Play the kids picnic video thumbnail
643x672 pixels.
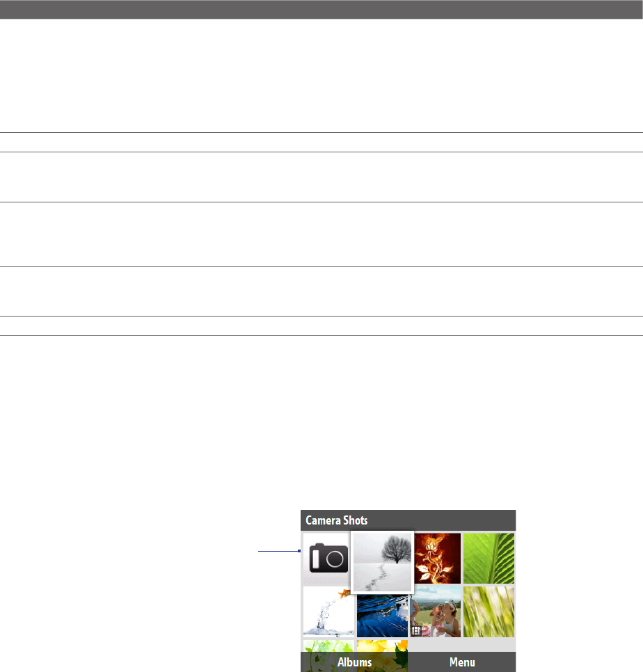436,611
